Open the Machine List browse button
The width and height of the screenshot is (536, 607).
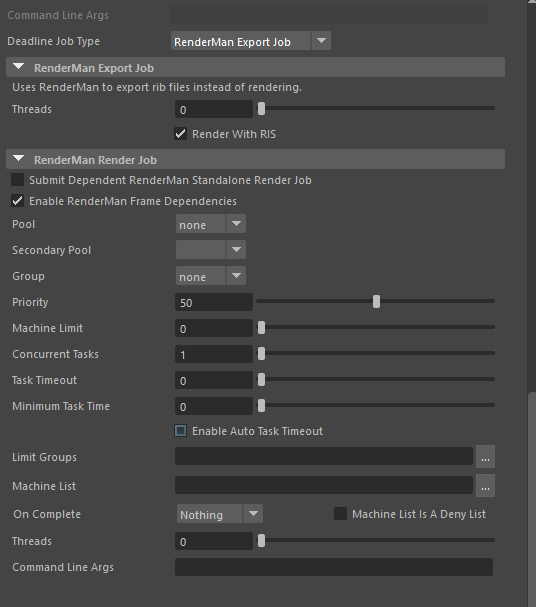coord(485,485)
